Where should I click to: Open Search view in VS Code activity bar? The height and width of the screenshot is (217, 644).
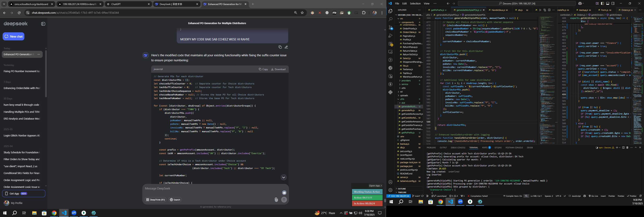point(390,19)
